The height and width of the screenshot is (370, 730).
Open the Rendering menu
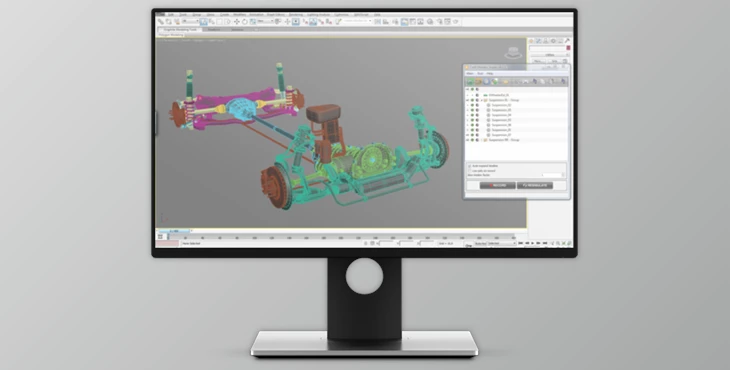tap(296, 14)
